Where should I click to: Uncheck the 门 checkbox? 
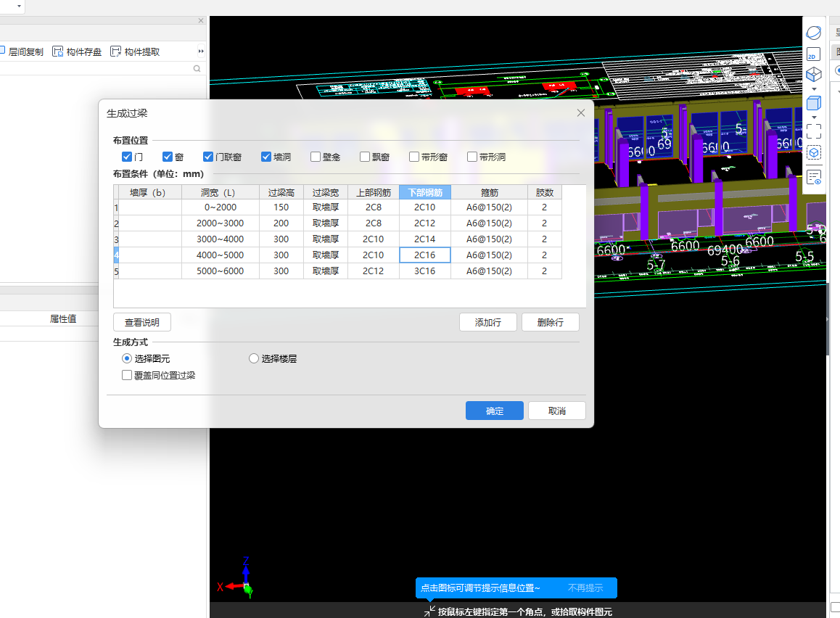click(127, 157)
